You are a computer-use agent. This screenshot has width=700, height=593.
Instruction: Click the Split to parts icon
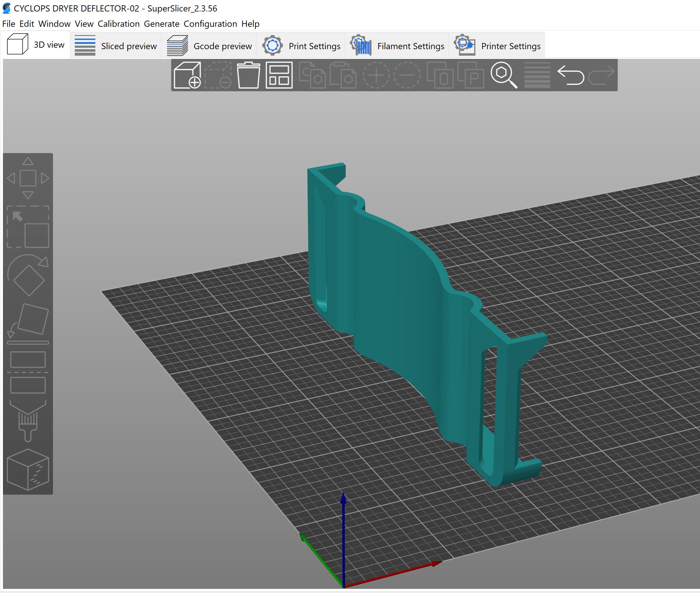[470, 75]
